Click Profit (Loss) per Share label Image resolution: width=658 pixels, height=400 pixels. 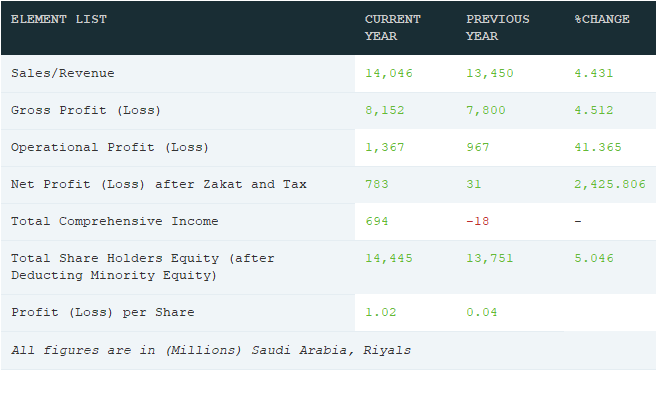pos(103,312)
